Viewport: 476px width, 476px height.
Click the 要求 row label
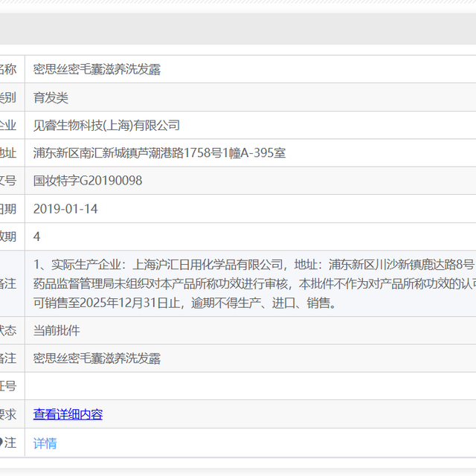[8, 414]
